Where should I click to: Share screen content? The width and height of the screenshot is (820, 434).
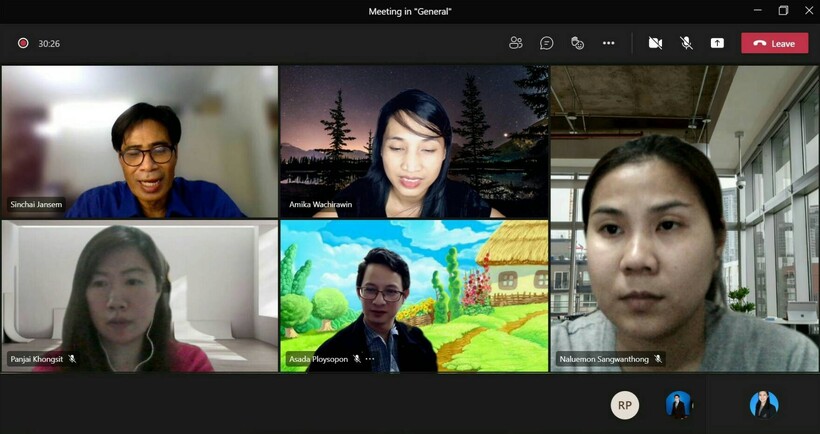(717, 43)
